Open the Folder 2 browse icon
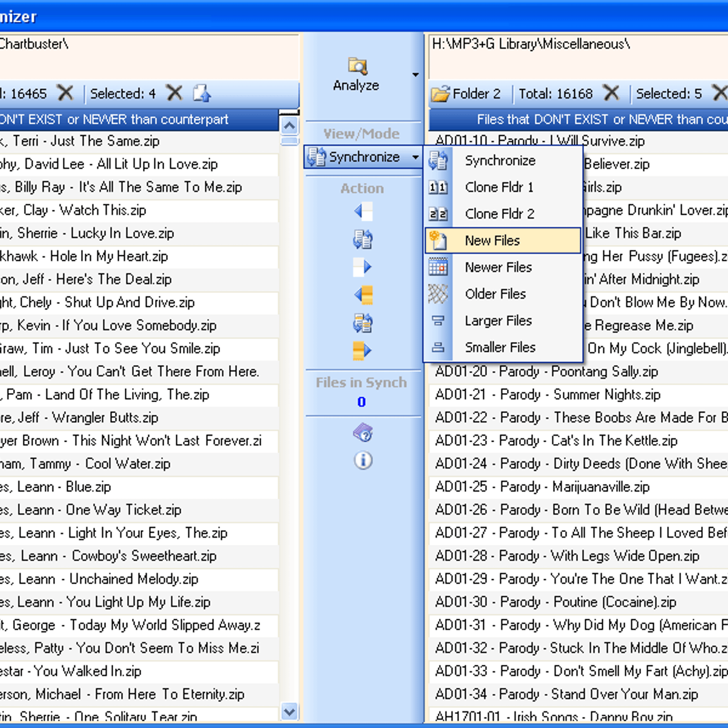The image size is (728, 728). pyautogui.click(x=440, y=94)
